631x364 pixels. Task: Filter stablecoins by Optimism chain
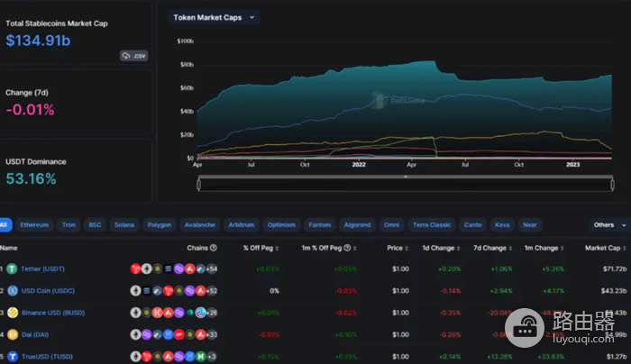pos(281,225)
